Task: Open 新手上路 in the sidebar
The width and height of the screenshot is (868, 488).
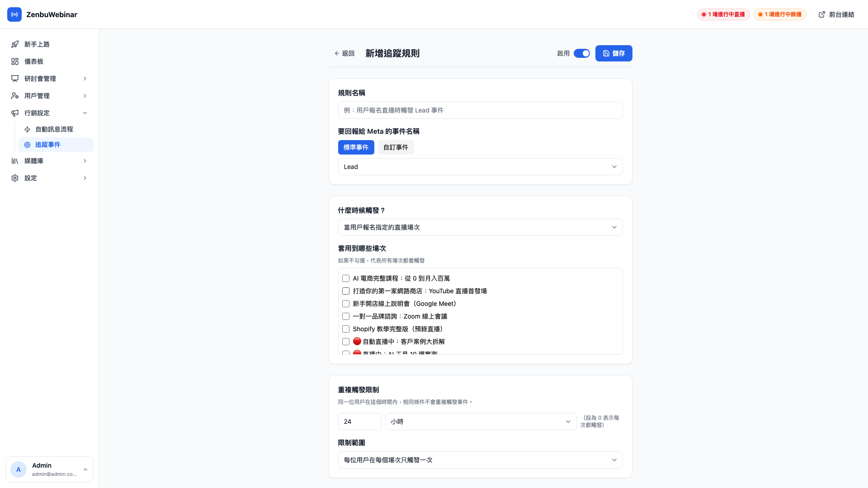Action: tap(50, 44)
